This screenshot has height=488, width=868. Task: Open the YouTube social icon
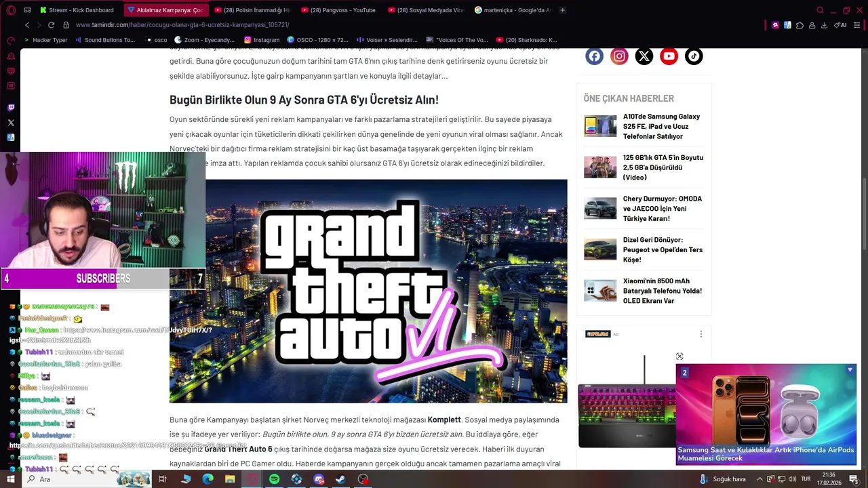669,56
